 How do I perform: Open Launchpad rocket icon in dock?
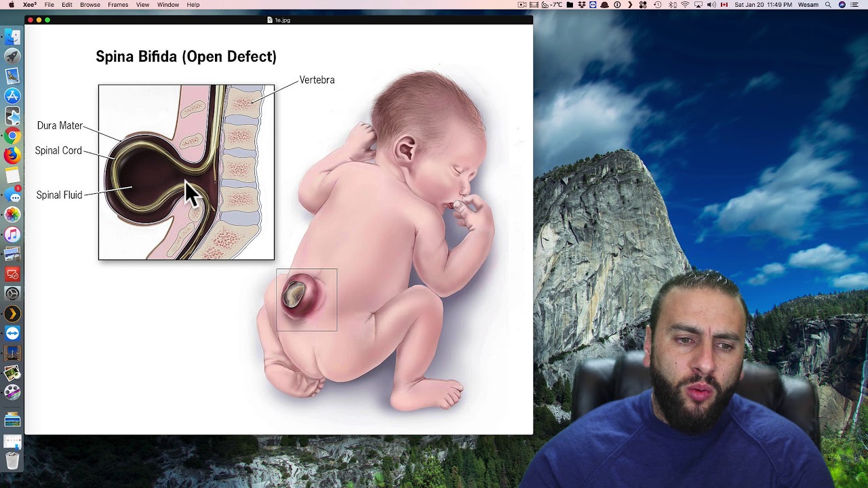click(x=12, y=56)
